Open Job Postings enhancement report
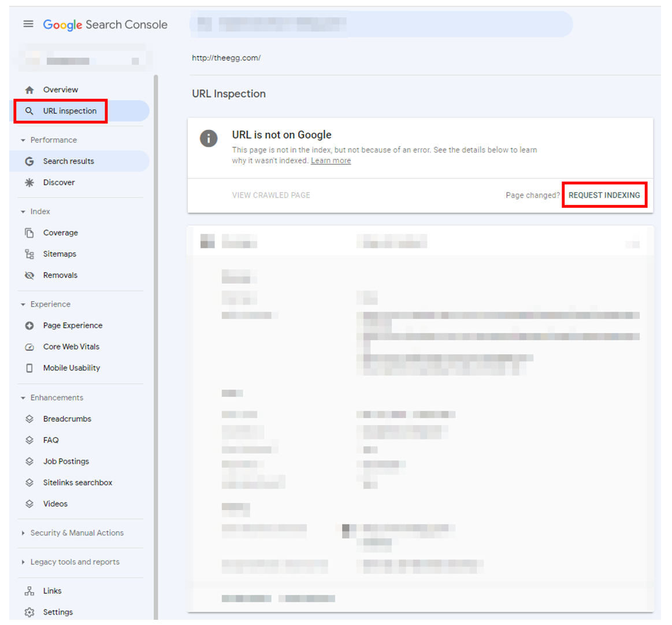The width and height of the screenshot is (672, 625). pyautogui.click(x=79, y=462)
